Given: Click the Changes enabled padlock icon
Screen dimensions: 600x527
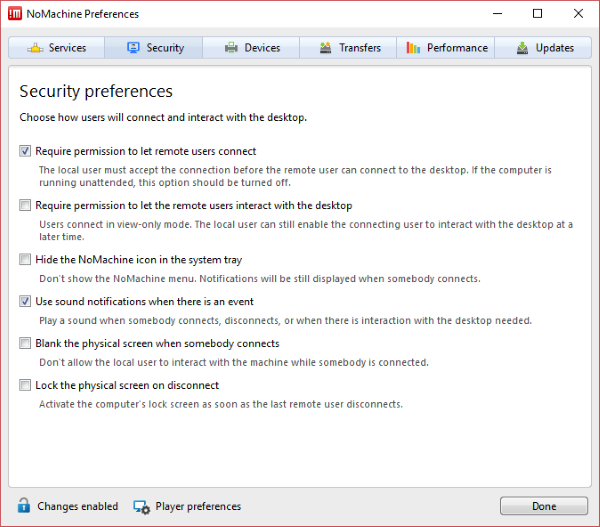Looking at the screenshot, I should (23, 506).
